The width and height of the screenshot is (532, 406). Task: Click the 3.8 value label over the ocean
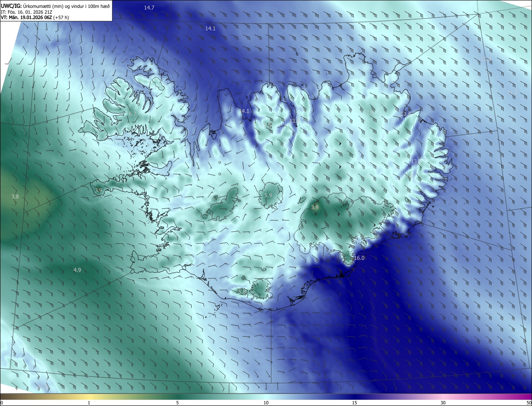15,196
